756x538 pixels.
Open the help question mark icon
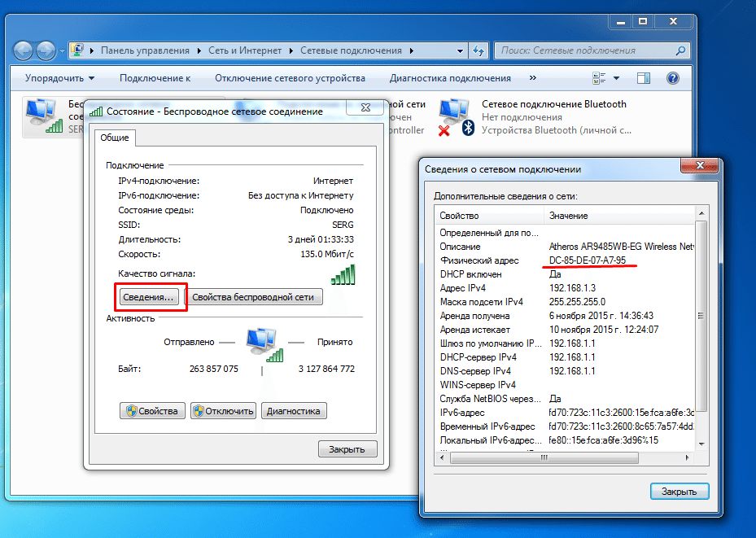pos(672,78)
